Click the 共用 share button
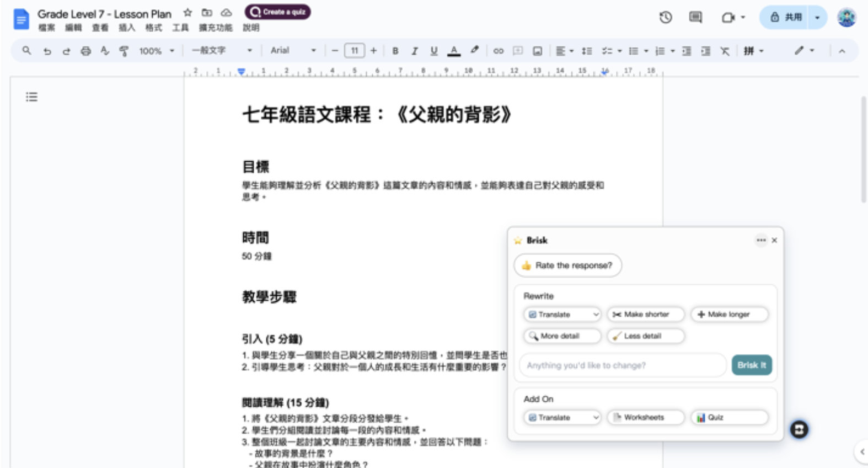The height and width of the screenshot is (468, 868). click(x=786, y=18)
